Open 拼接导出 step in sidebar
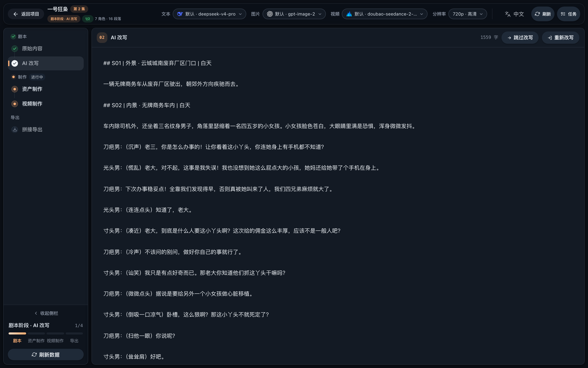The width and height of the screenshot is (588, 368). pyautogui.click(x=46, y=129)
